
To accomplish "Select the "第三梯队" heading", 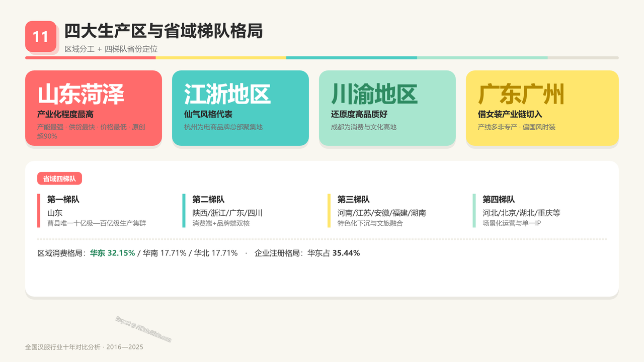I will (x=354, y=200).
